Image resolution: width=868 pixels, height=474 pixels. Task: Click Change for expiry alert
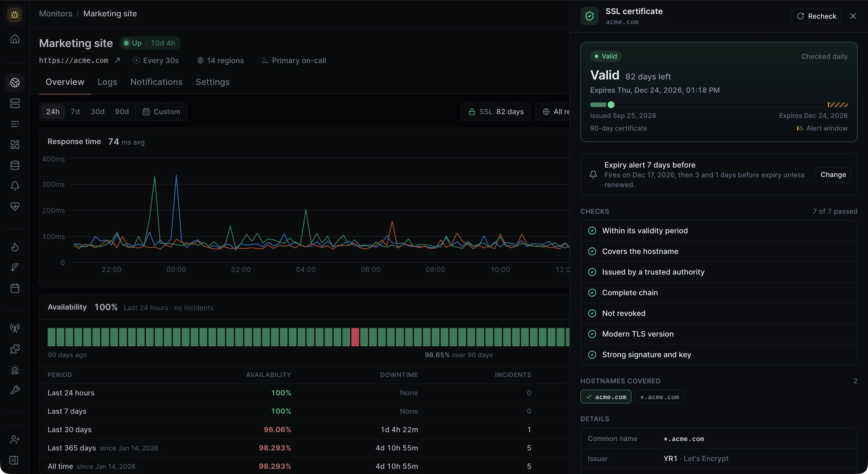click(x=833, y=174)
